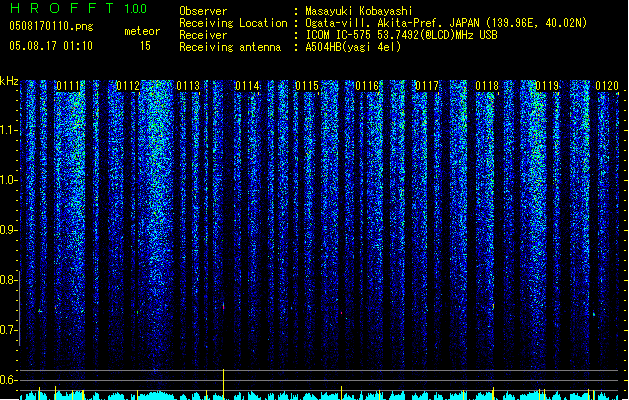Click the ICOM IC-575 receiver value
This screenshot has width=629, height=400.
(x=401, y=35)
